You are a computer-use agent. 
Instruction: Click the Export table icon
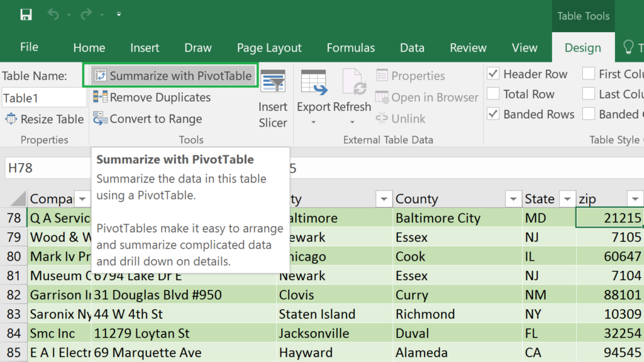(314, 82)
